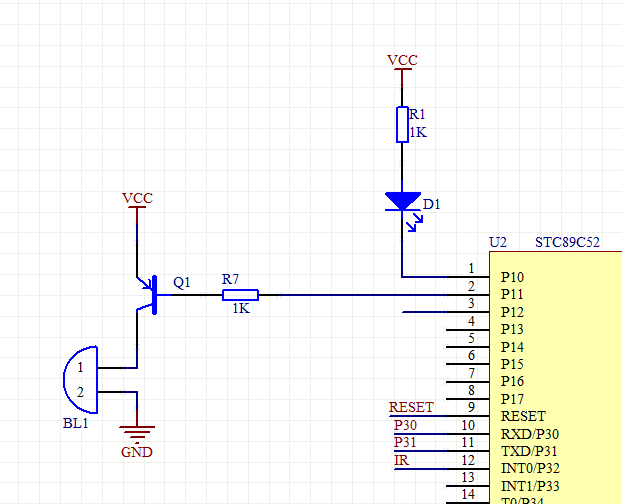Image resolution: width=622 pixels, height=504 pixels.
Task: Select the P31 net label
Action: click(405, 442)
